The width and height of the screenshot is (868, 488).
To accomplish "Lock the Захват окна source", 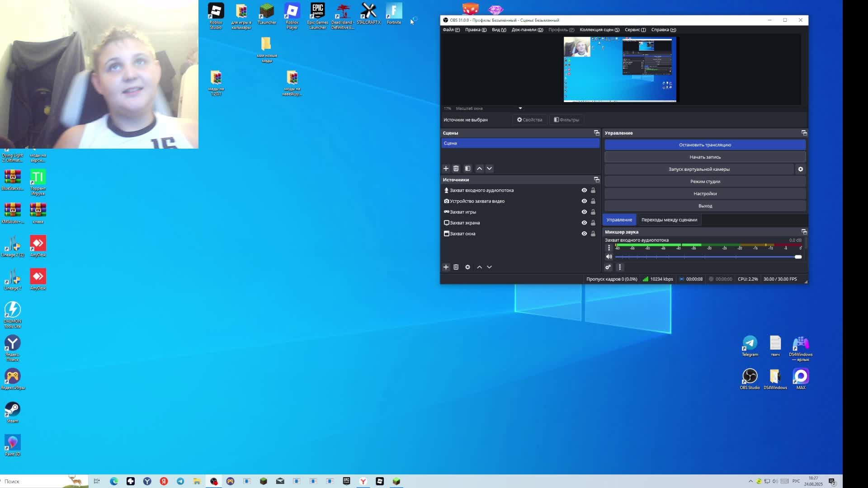I will [593, 234].
